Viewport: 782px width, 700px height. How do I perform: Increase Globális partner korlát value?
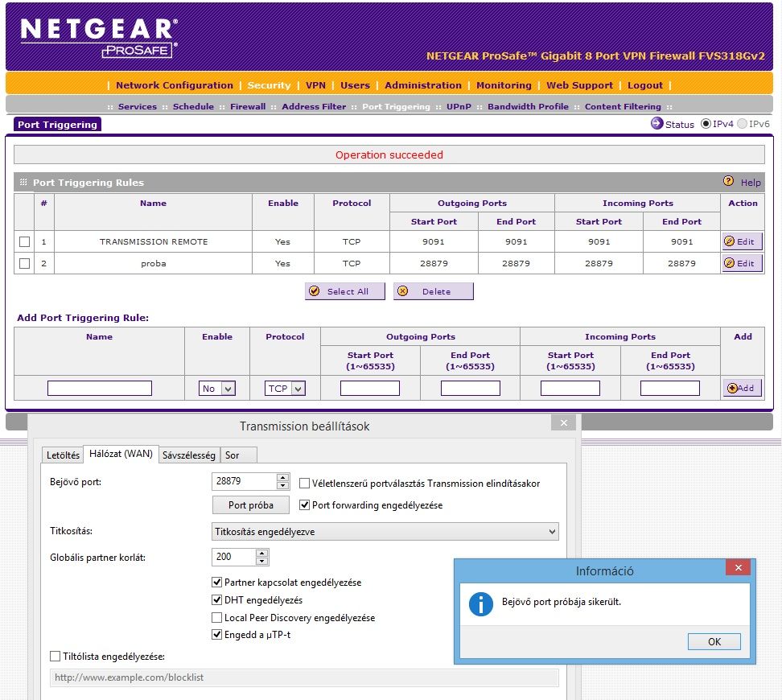pyautogui.click(x=261, y=553)
